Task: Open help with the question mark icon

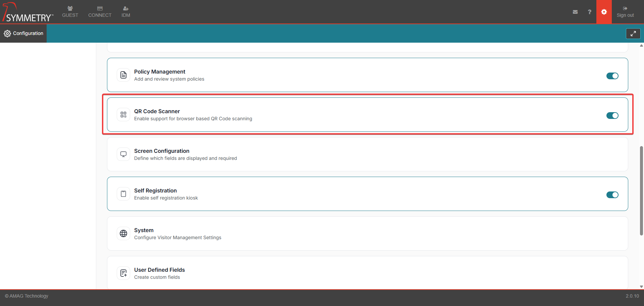Action: coord(589,12)
